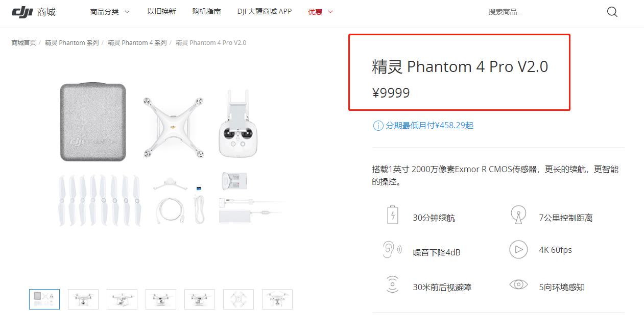This screenshot has height=332, width=644.
Task: Select the first package contents thumbnail
Action: [x=44, y=299]
